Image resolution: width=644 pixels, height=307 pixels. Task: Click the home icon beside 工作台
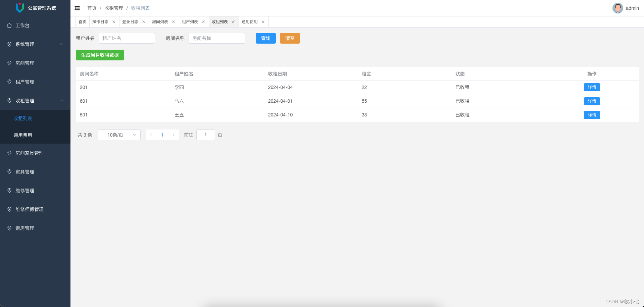9,25
